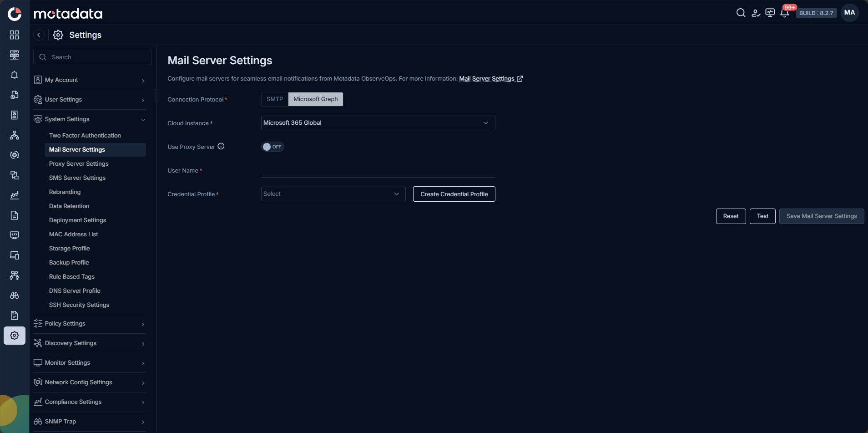Select the Microsoft Graph connection protocol
Viewport: 868px width, 433px height.
[316, 99]
